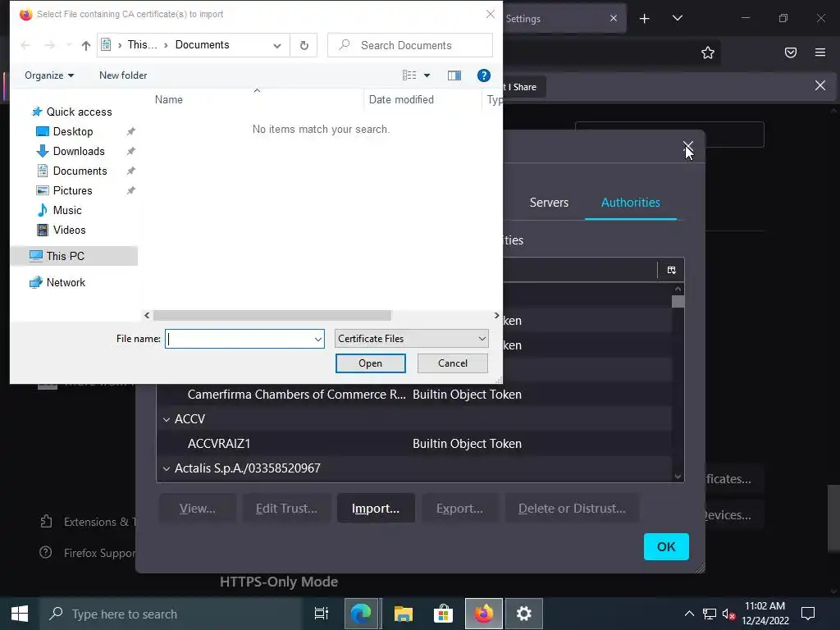Open Certificate Files type dropdown
Image resolution: width=840 pixels, height=630 pixels.
[412, 339]
